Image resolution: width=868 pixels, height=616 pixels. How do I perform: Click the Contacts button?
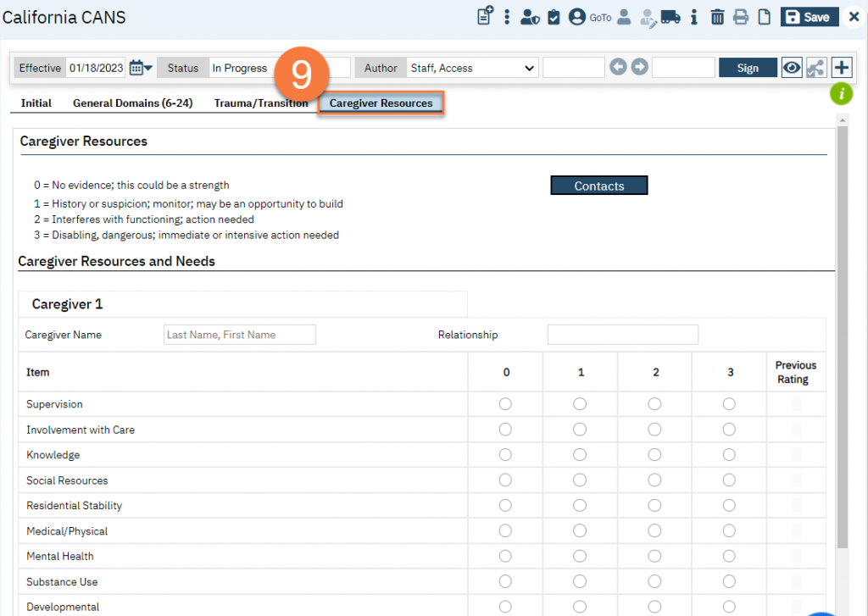598,186
